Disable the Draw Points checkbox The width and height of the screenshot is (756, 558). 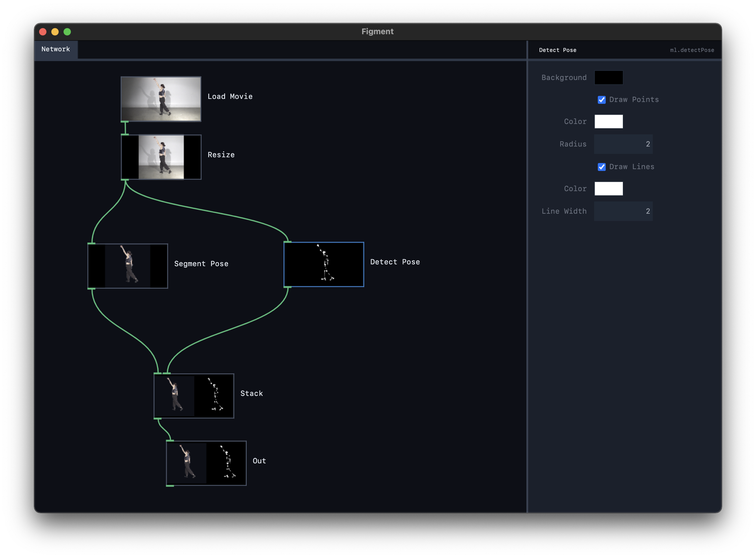(x=601, y=100)
